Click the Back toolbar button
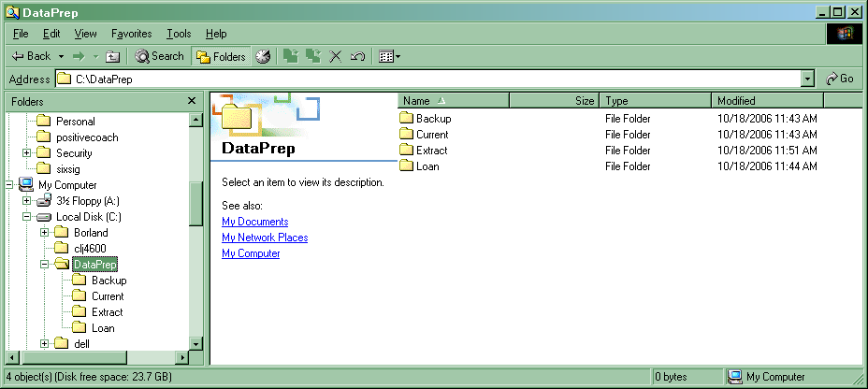The width and height of the screenshot is (868, 389). (x=32, y=56)
